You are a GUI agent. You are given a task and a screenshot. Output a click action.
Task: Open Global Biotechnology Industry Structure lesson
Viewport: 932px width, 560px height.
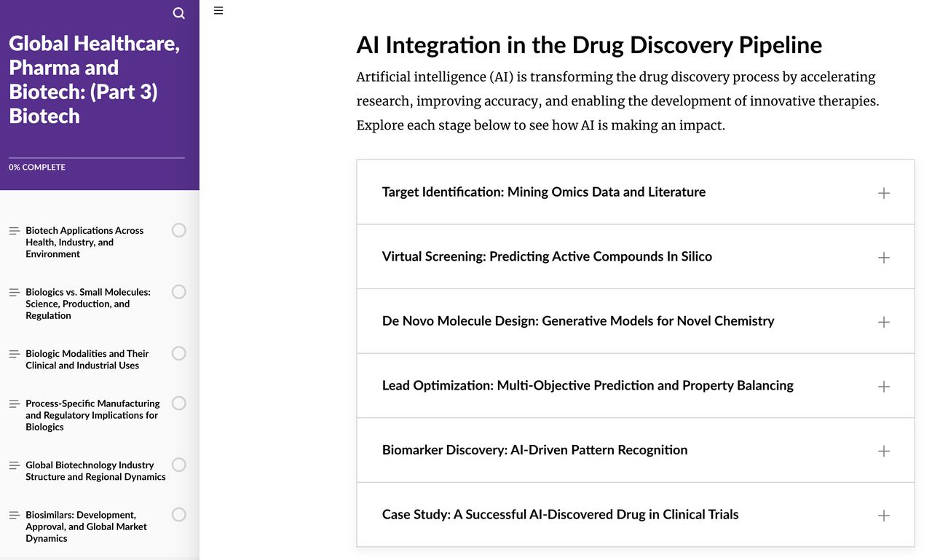(95, 470)
